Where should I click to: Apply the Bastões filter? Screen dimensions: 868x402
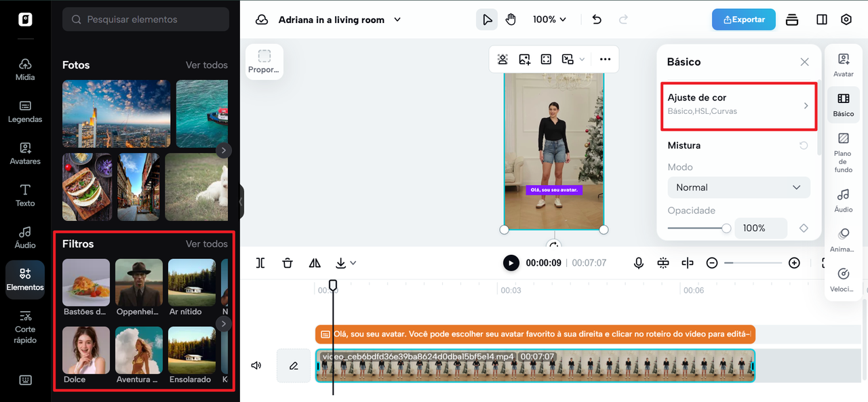tap(86, 283)
